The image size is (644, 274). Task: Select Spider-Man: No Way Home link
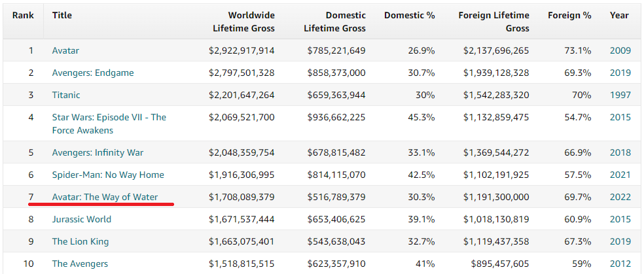108,175
